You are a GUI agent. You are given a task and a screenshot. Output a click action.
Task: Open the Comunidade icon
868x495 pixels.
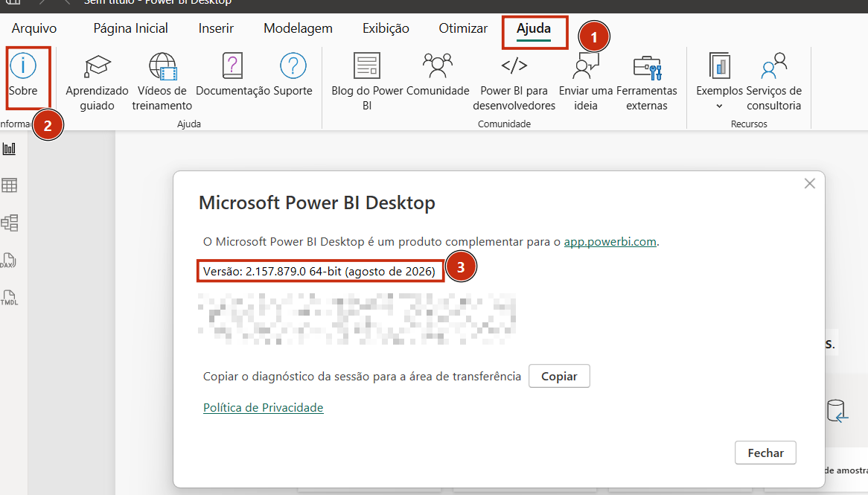(438, 75)
